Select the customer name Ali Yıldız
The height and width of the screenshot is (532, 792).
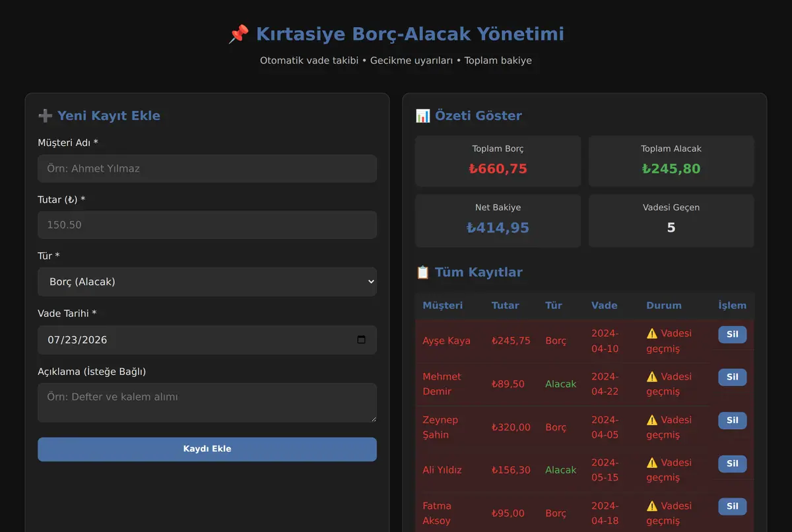pyautogui.click(x=442, y=470)
